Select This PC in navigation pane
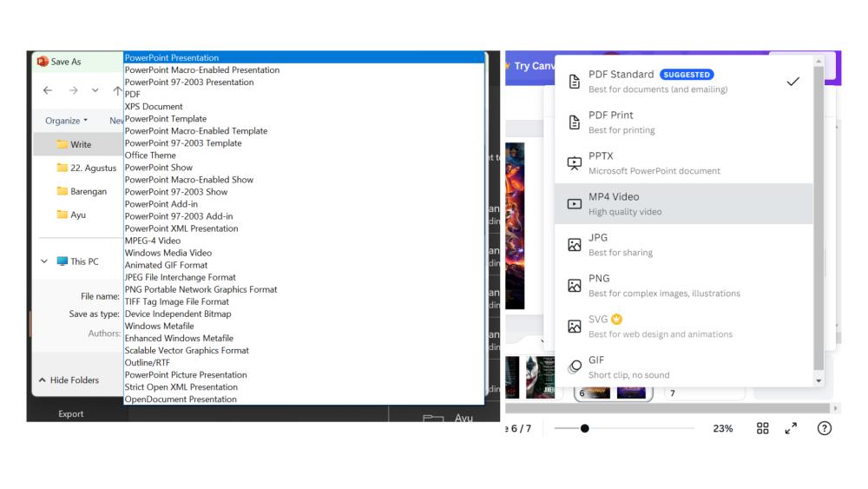Viewport: 868px width, 489px height. pos(78,261)
